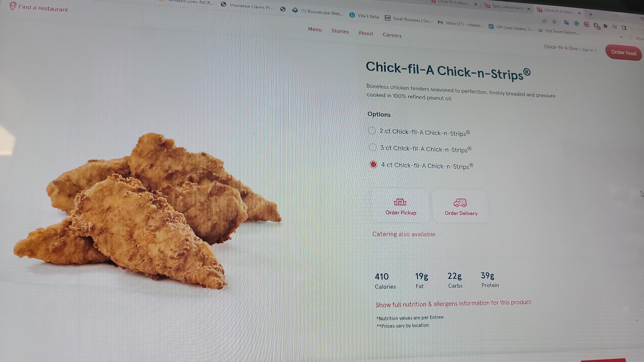644x362 pixels.
Task: Open the Grammarly extension icon
Action: [x=576, y=23]
